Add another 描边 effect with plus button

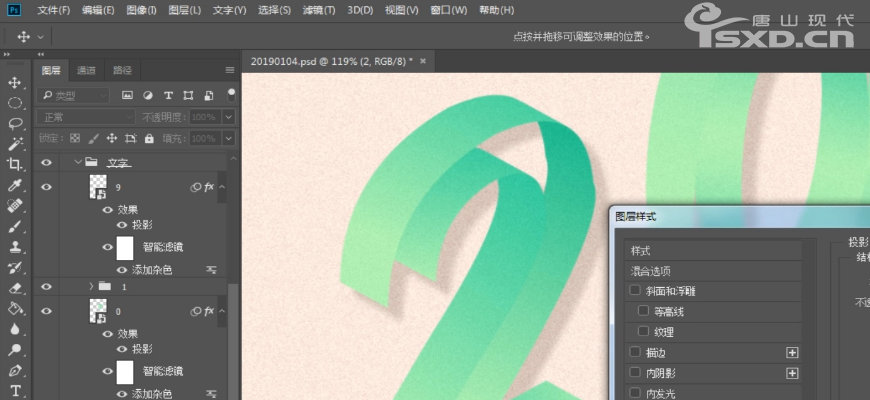tap(793, 352)
